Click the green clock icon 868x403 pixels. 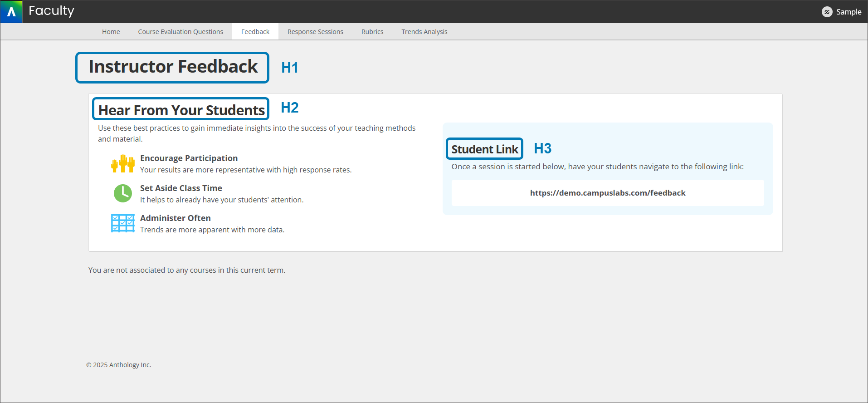123,193
